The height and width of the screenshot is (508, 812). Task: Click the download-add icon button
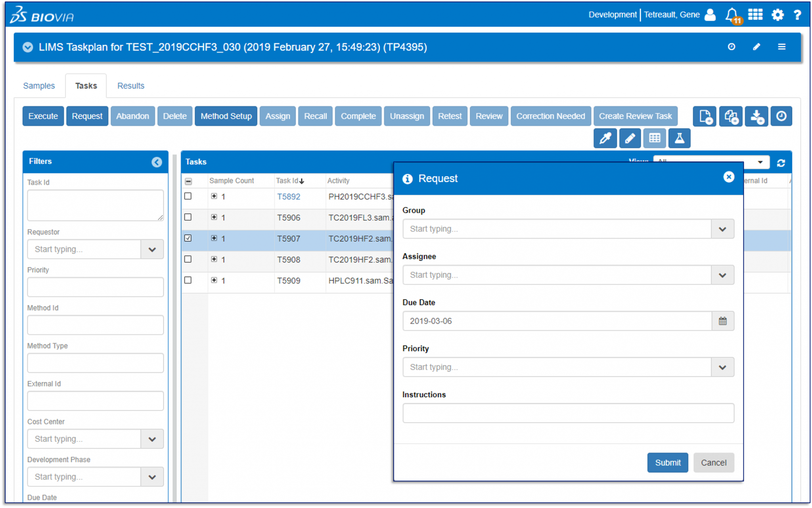coord(756,116)
